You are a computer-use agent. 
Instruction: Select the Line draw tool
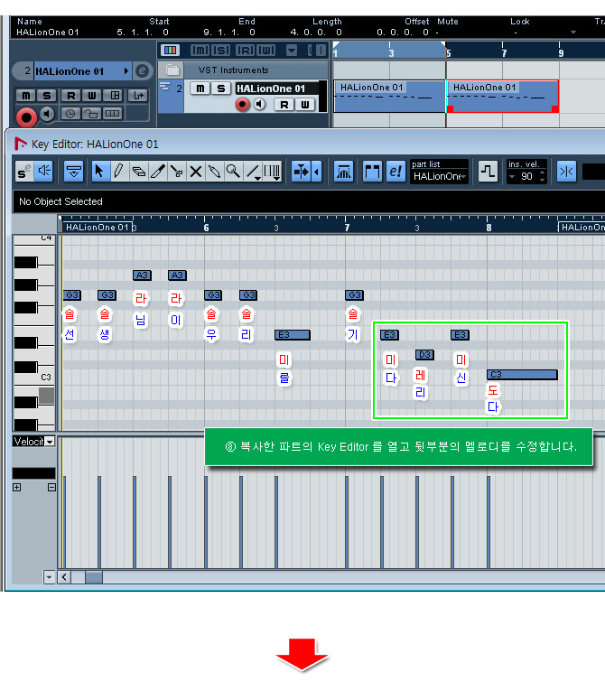254,172
